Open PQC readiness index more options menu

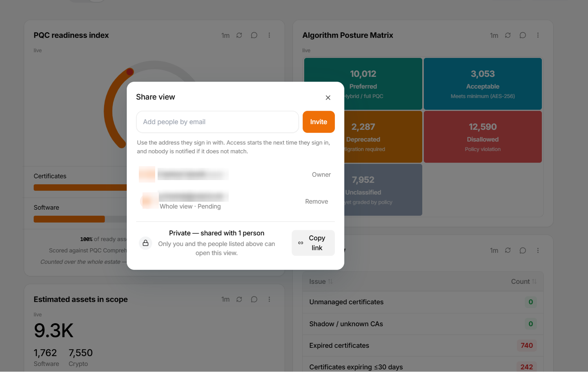click(x=269, y=36)
